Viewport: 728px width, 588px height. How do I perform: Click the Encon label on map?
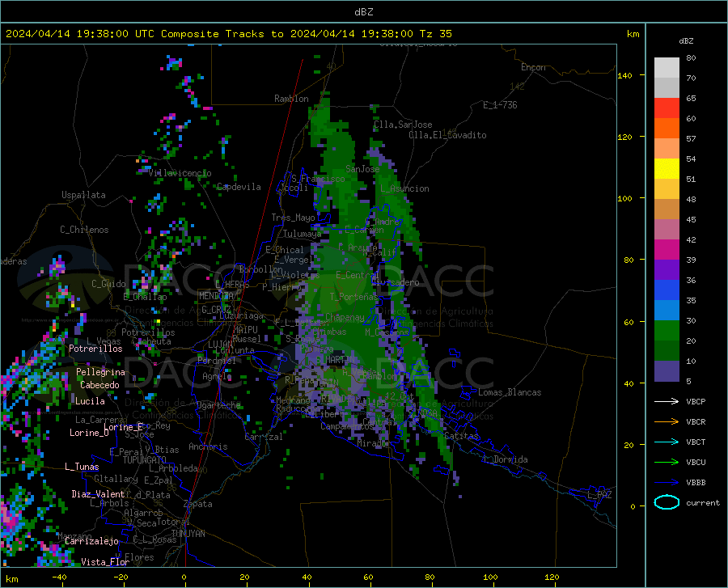pos(533,67)
